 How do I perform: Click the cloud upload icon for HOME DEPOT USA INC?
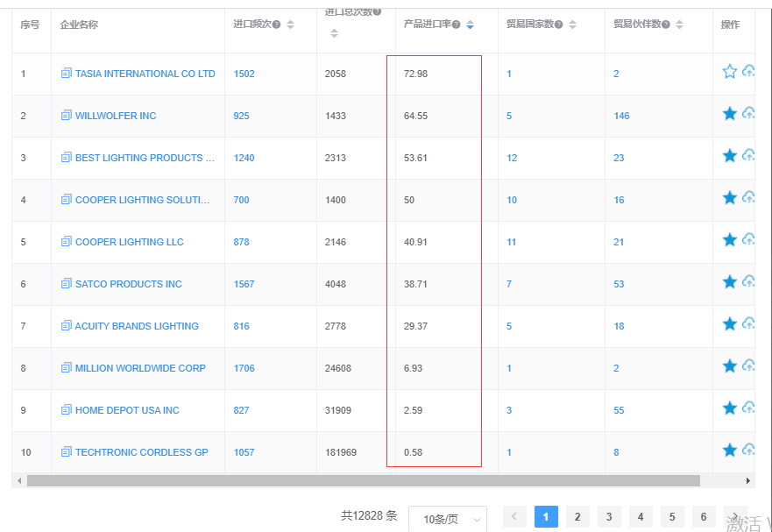[748, 408]
